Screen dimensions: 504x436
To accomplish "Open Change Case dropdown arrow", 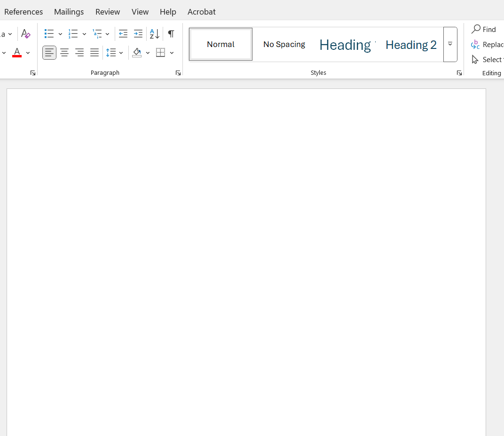I will 10,34.
